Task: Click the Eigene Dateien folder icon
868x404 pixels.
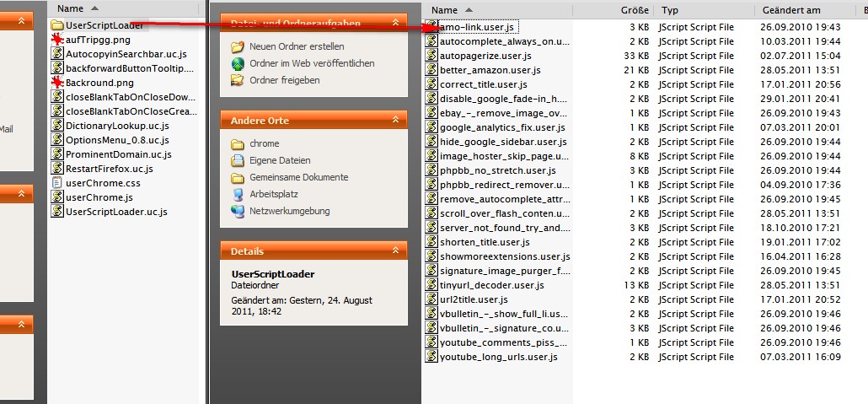Action: [238, 160]
